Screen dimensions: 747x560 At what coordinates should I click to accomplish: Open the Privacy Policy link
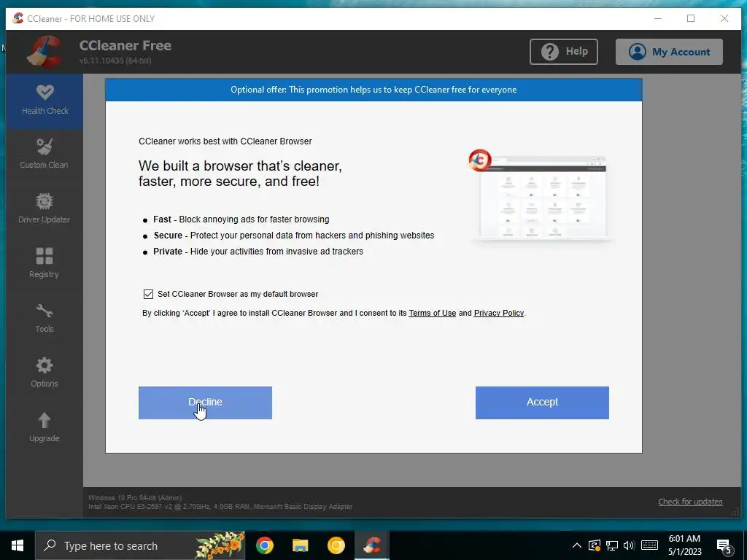click(499, 313)
